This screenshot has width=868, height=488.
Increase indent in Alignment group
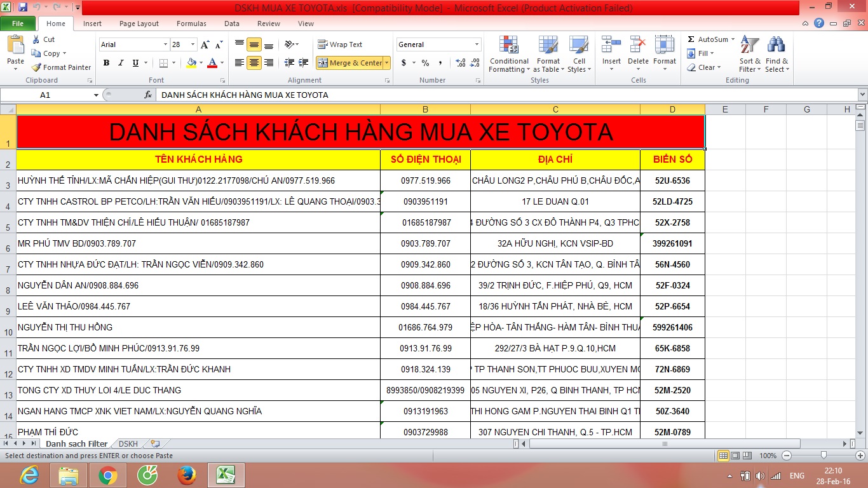coord(304,63)
